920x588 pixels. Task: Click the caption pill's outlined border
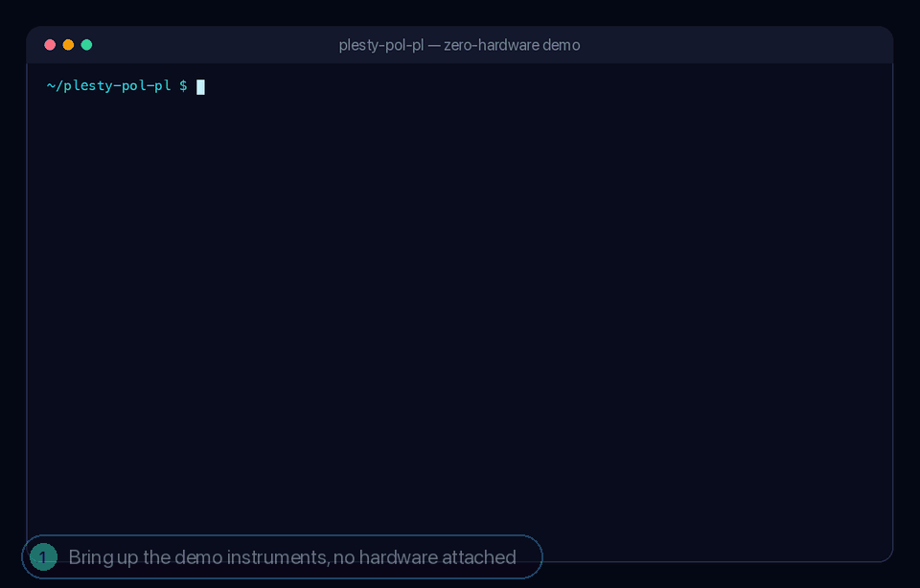[x=282, y=535]
